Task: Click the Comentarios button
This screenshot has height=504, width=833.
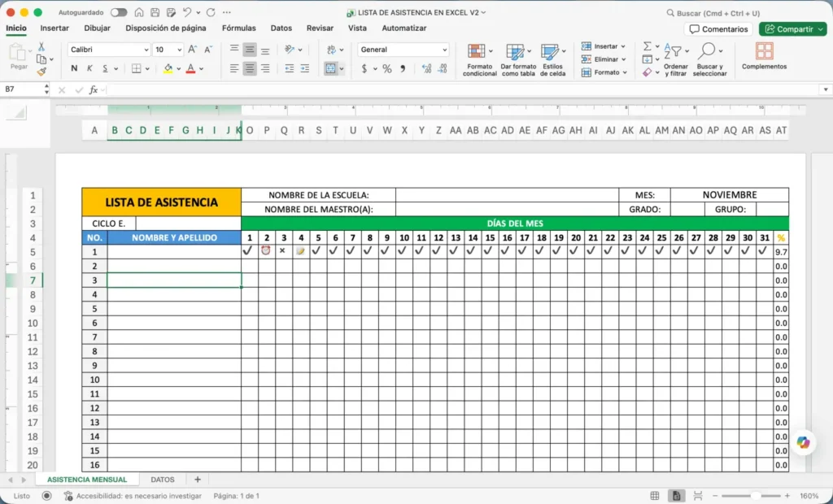Action: tap(718, 29)
